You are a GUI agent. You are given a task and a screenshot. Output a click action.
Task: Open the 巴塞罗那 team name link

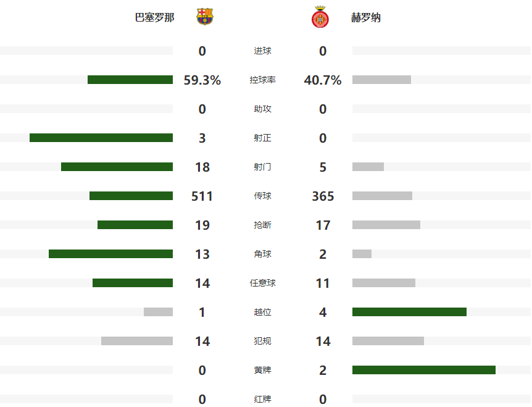tap(155, 17)
